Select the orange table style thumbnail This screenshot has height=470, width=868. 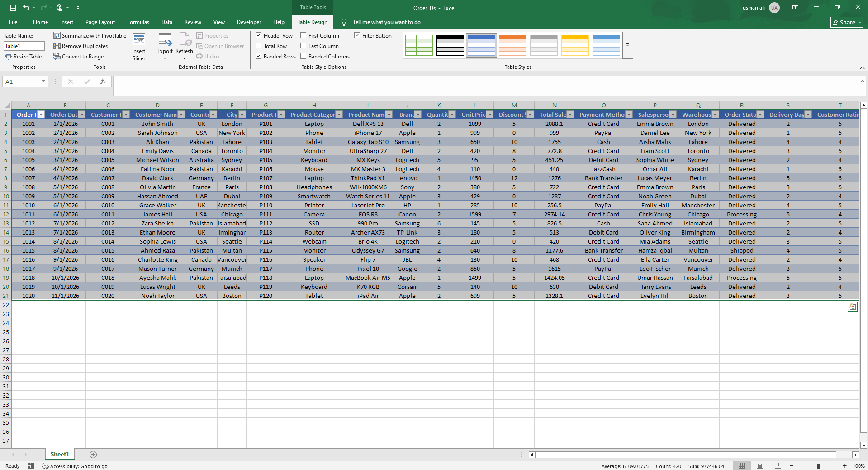click(x=512, y=45)
